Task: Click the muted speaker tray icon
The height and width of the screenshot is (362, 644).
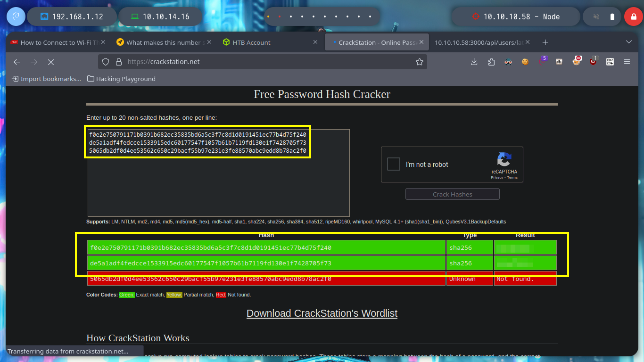Action: tap(596, 16)
